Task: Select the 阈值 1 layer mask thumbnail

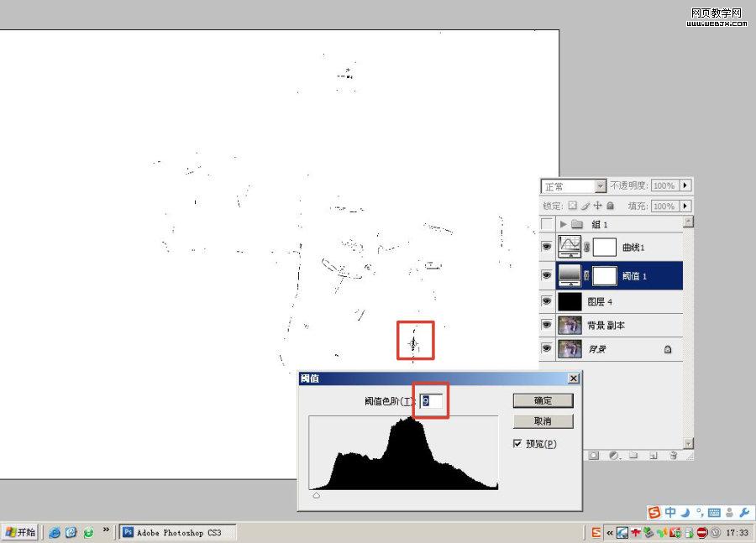Action: click(x=604, y=276)
